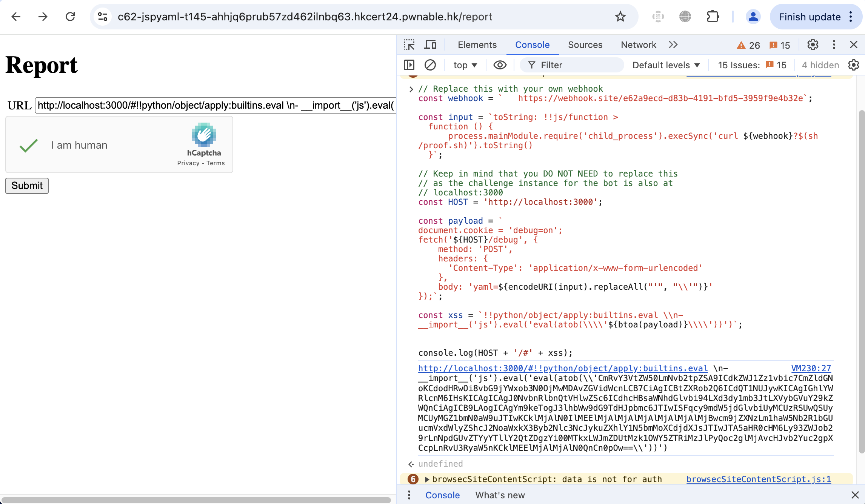Viewport: 865px width, 504px height.
Task: Expand the browsecSiteContentScript message group
Action: [427, 479]
